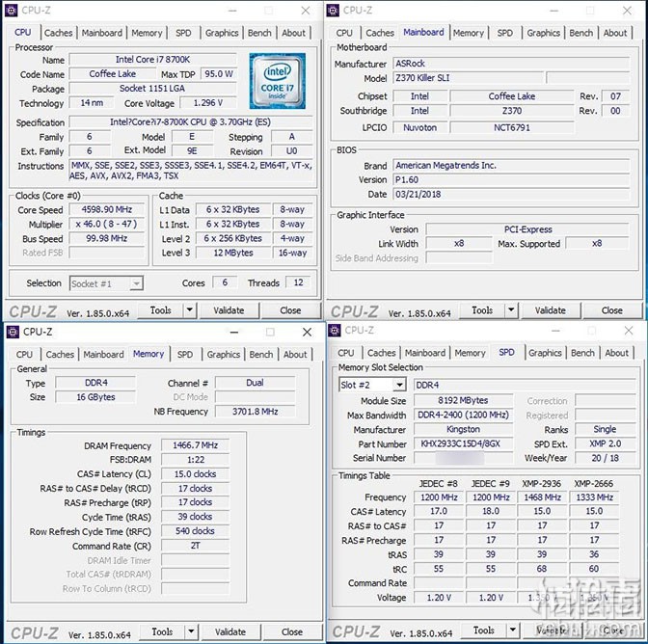Click motherboard model Z370 Killer SLI
The width and height of the screenshot is (648, 644).
point(468,78)
